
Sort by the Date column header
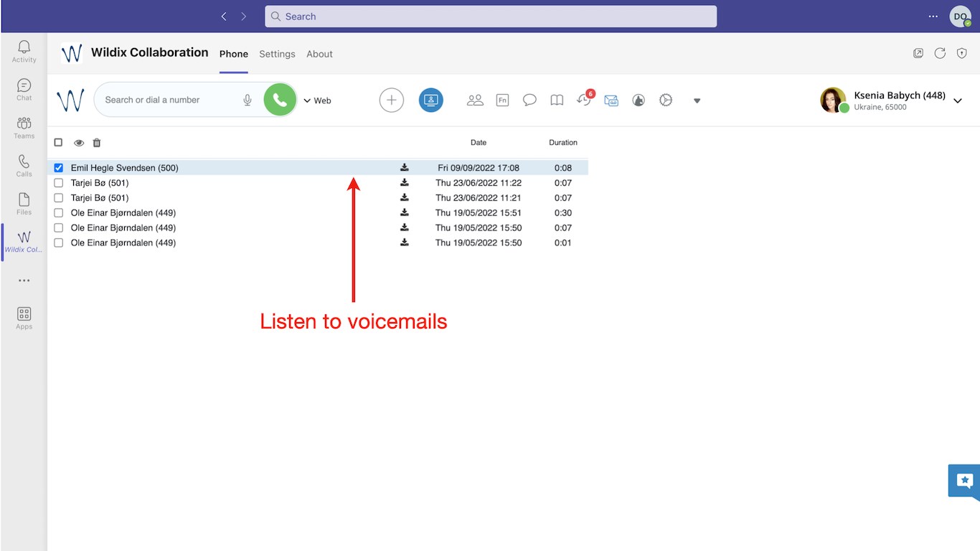(479, 142)
